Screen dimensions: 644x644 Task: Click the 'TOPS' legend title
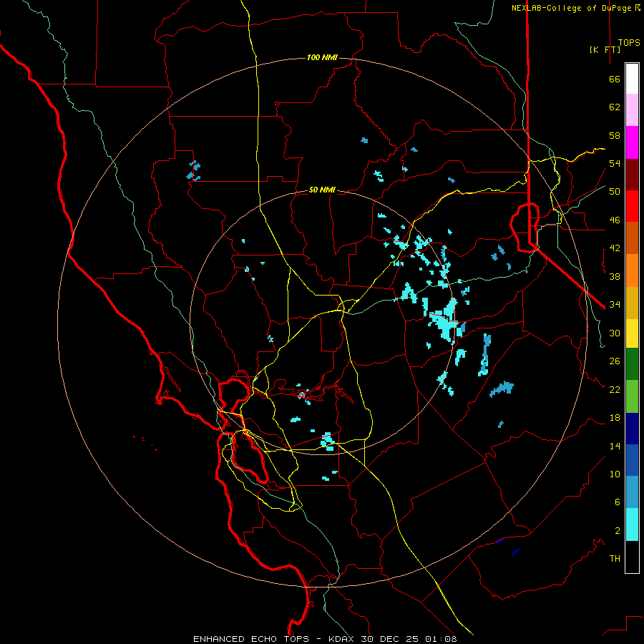[629, 43]
